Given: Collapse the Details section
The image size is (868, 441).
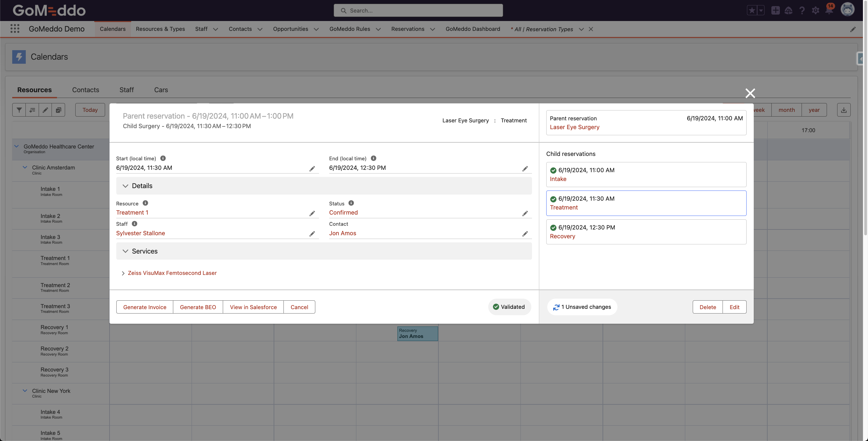Looking at the screenshot, I should click(125, 186).
